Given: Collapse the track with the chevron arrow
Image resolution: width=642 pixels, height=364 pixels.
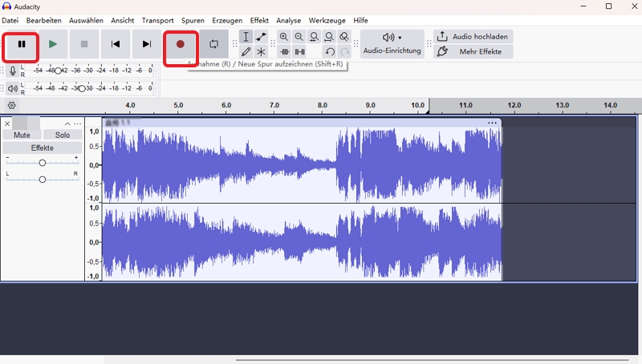Looking at the screenshot, I should [x=67, y=123].
